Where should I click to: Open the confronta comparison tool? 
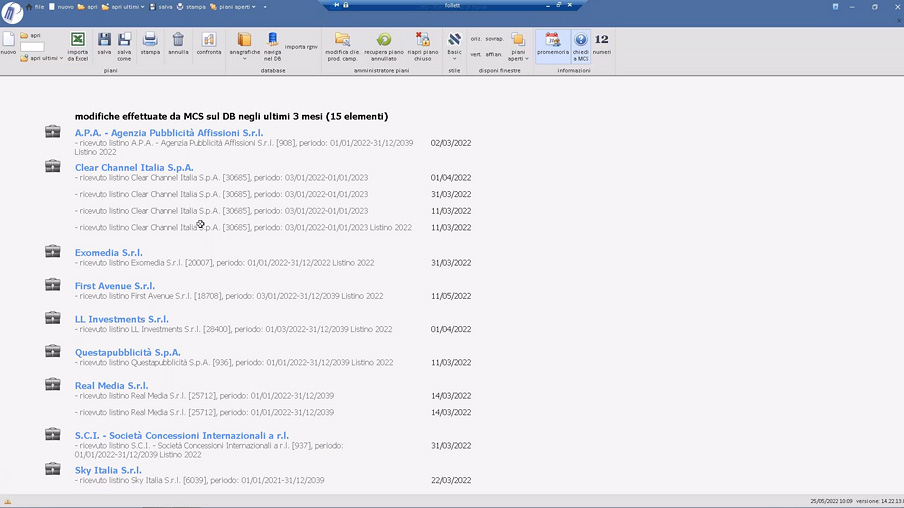pos(209,40)
